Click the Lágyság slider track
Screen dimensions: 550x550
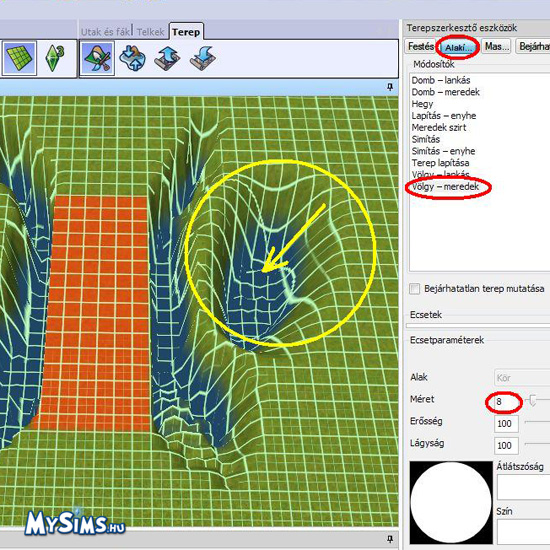tap(537, 444)
